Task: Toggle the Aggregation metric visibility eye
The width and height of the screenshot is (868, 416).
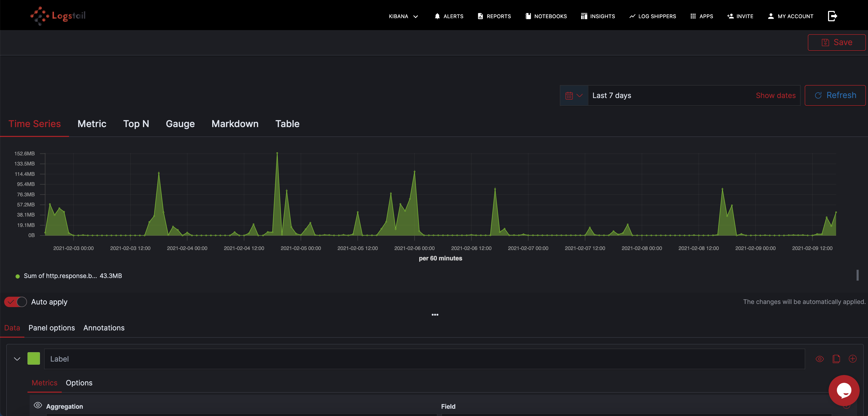Action: tap(38, 405)
